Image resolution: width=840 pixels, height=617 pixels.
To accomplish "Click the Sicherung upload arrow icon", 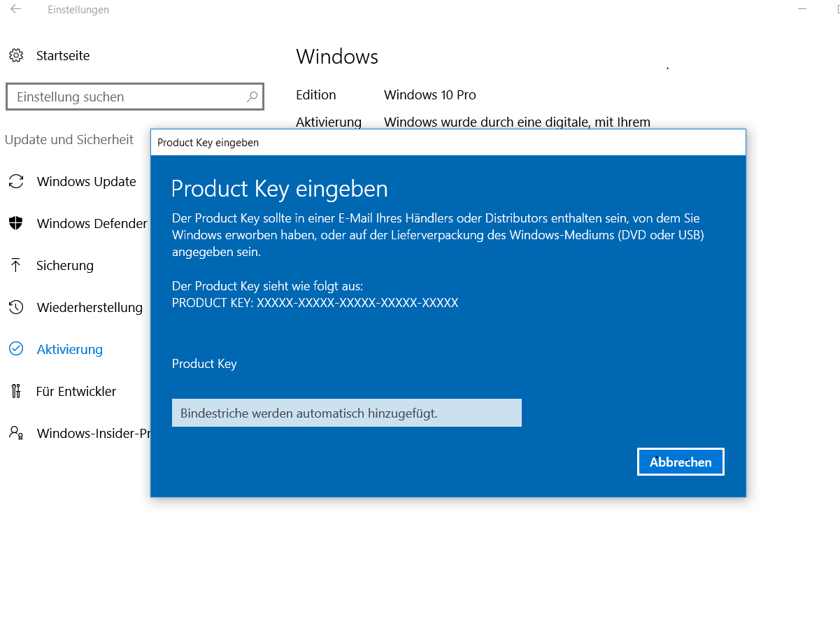I will coord(15,265).
